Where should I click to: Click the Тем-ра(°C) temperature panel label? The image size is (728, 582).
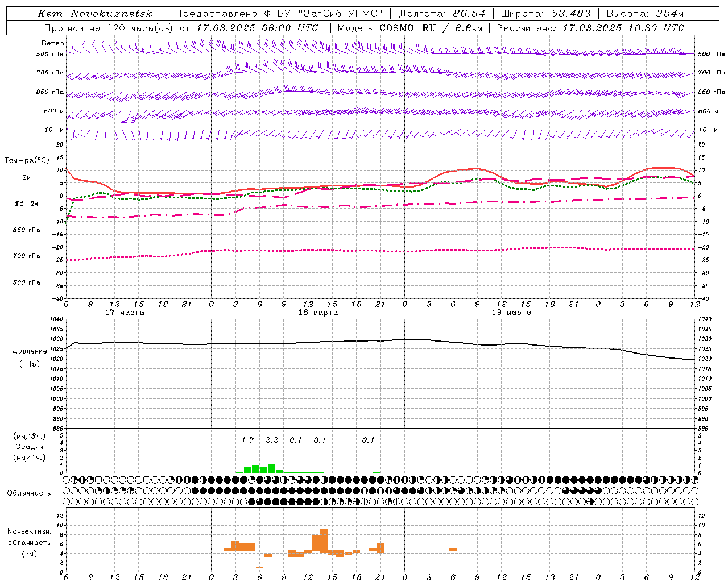(x=26, y=161)
